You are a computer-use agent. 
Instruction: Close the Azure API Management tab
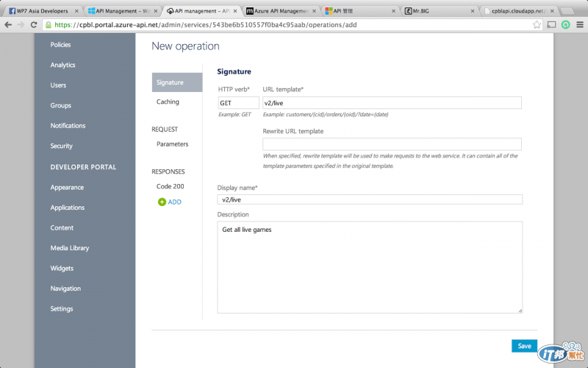(314, 11)
